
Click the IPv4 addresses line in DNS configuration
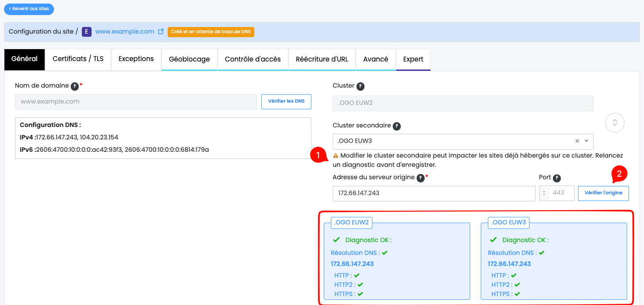pyautogui.click(x=69, y=137)
